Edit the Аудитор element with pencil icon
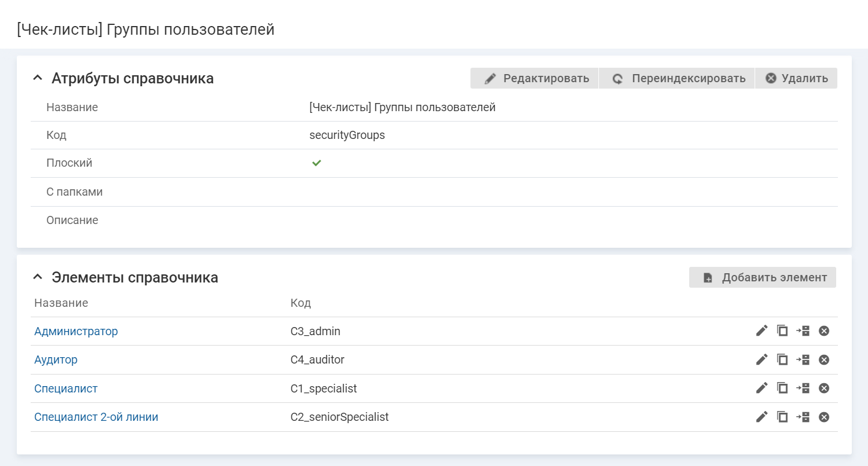The height and width of the screenshot is (466, 868). [x=762, y=359]
